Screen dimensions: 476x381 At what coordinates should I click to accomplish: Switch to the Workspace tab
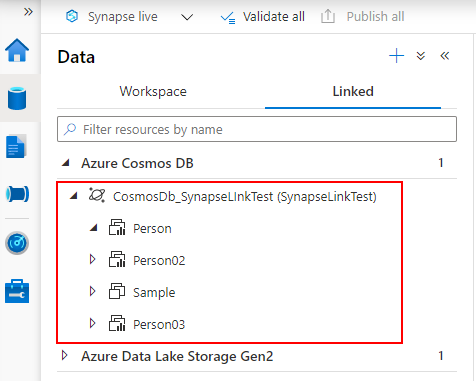(x=153, y=92)
